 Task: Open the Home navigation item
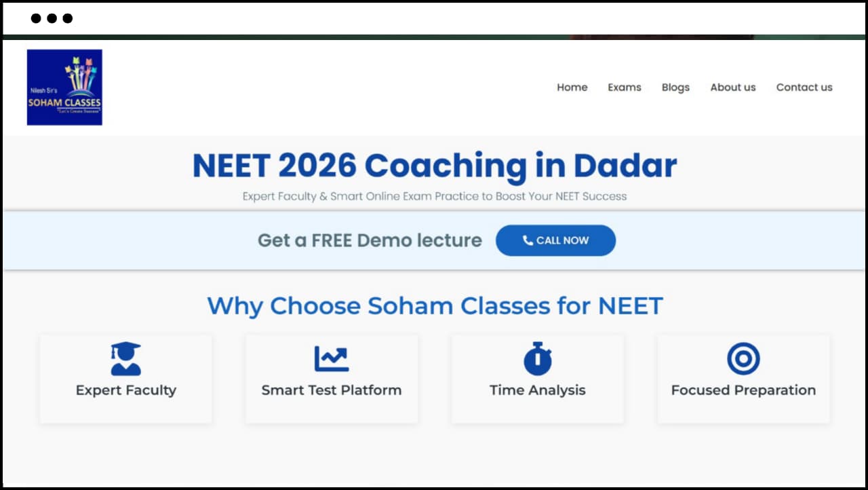coord(572,87)
